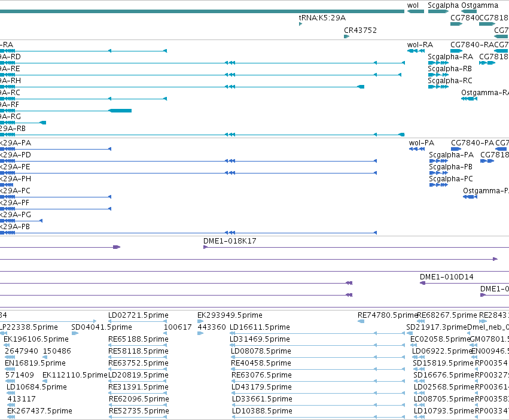Click EST RE65188.5prime
Image resolution: width=509 pixels, height=420 pixels.
[138, 339]
